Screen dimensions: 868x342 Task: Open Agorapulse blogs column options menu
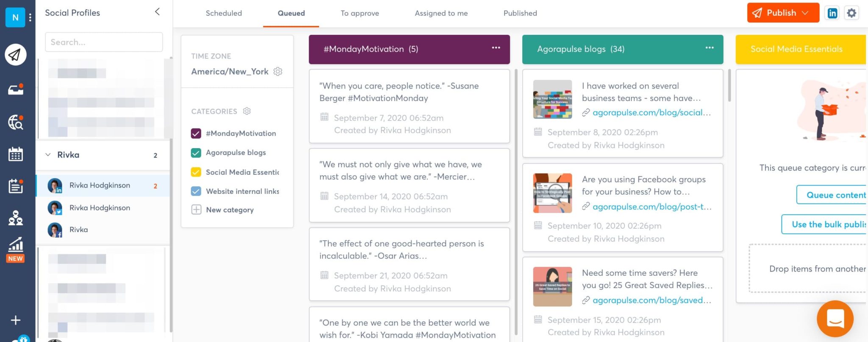[x=709, y=48]
